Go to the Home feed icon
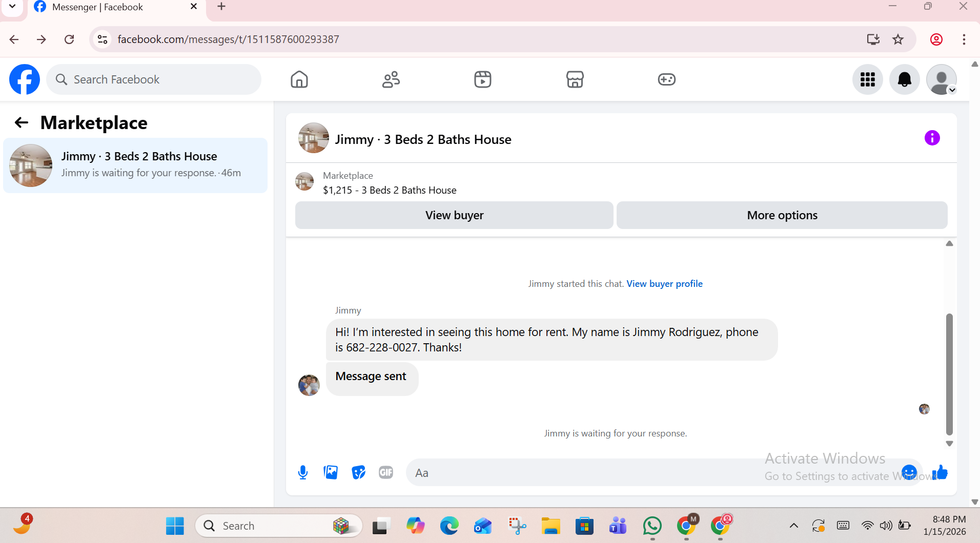The image size is (980, 543). coord(299,79)
